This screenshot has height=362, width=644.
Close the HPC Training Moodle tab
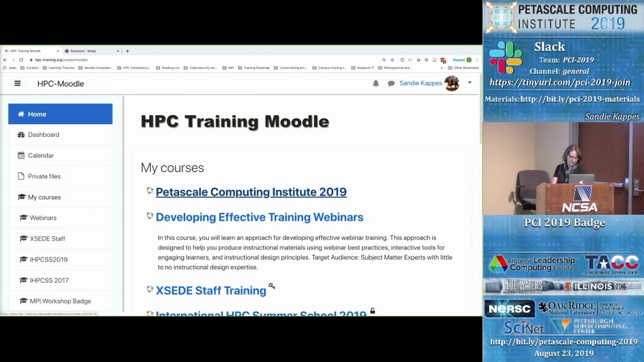tap(58, 51)
